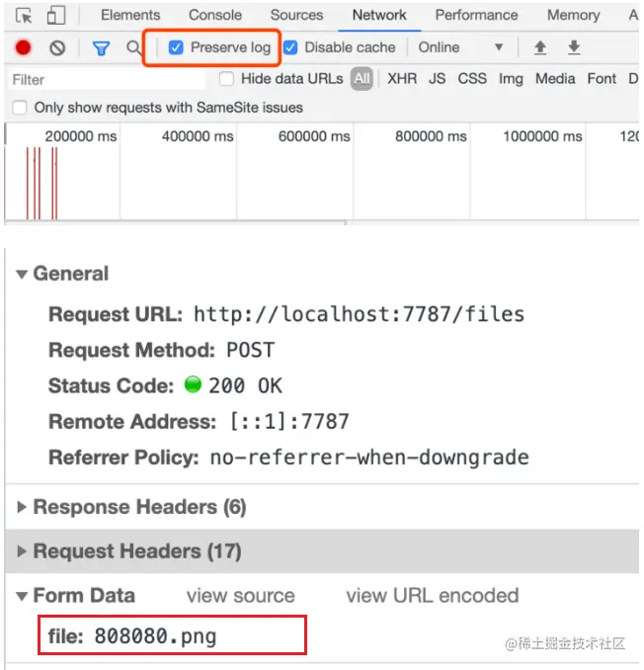
Task: Import HAR file with upload arrow
Action: click(540, 47)
